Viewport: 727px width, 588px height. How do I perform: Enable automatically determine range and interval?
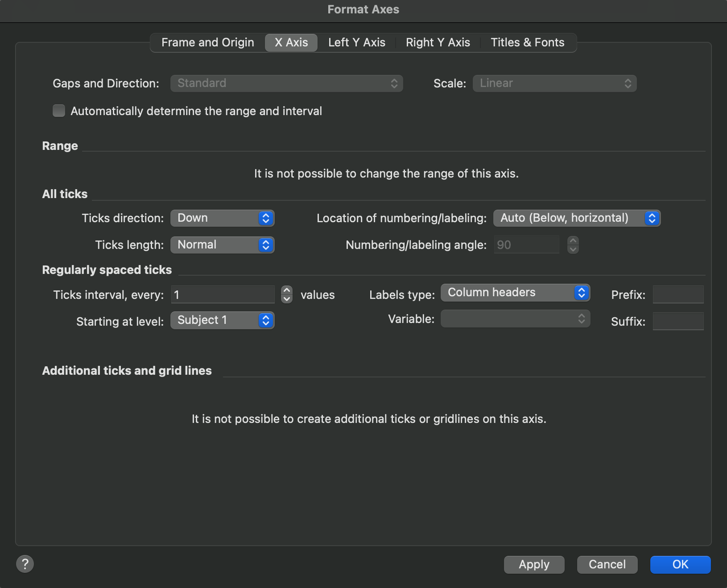tap(59, 111)
